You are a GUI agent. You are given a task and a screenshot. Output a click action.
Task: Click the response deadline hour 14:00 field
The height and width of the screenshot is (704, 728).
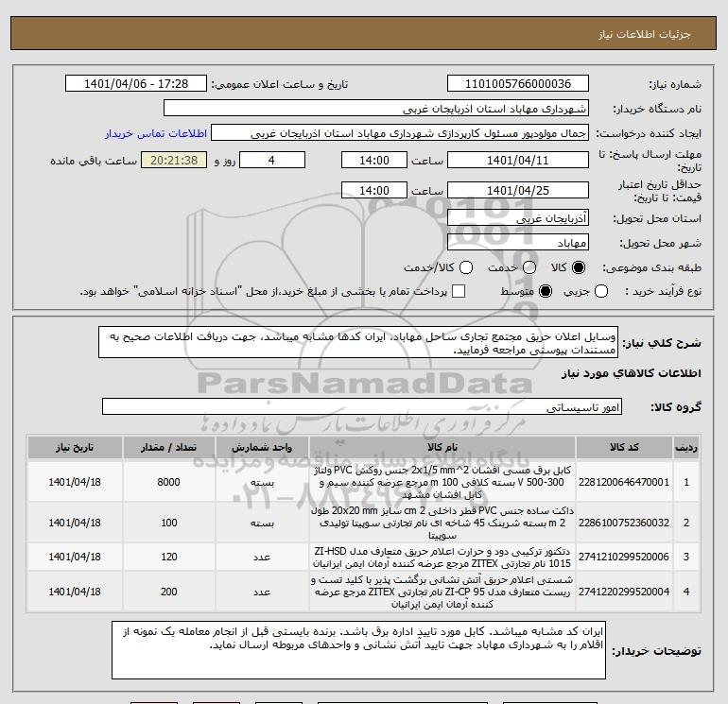pyautogui.click(x=374, y=160)
